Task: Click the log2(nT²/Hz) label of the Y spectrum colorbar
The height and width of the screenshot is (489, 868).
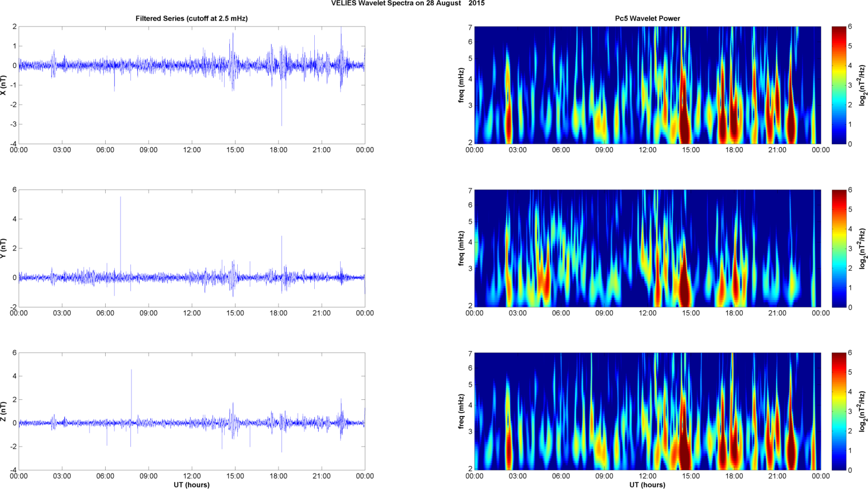Action: (862, 248)
